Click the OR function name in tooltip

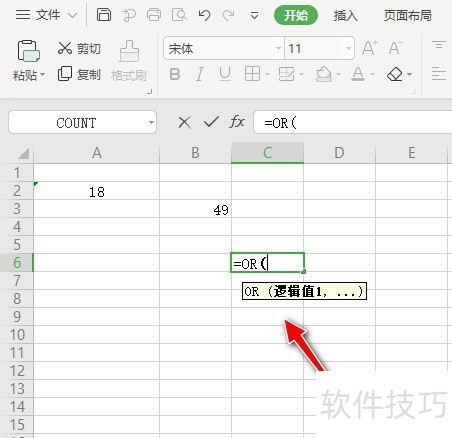click(251, 292)
